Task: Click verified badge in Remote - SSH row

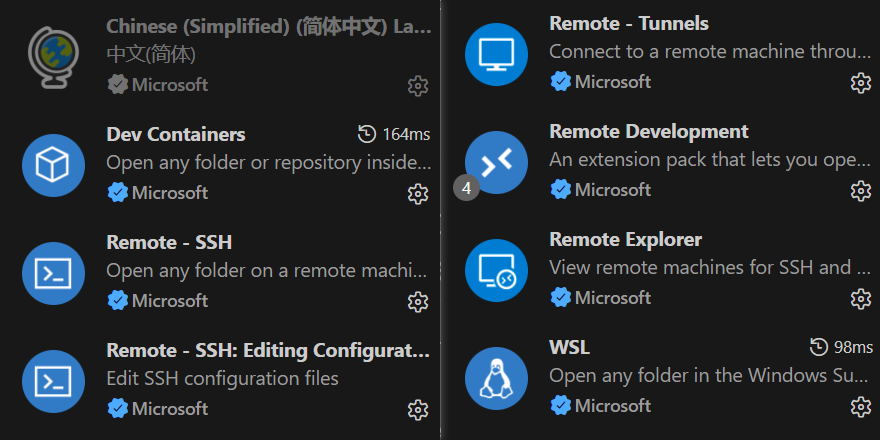Action: point(118,300)
